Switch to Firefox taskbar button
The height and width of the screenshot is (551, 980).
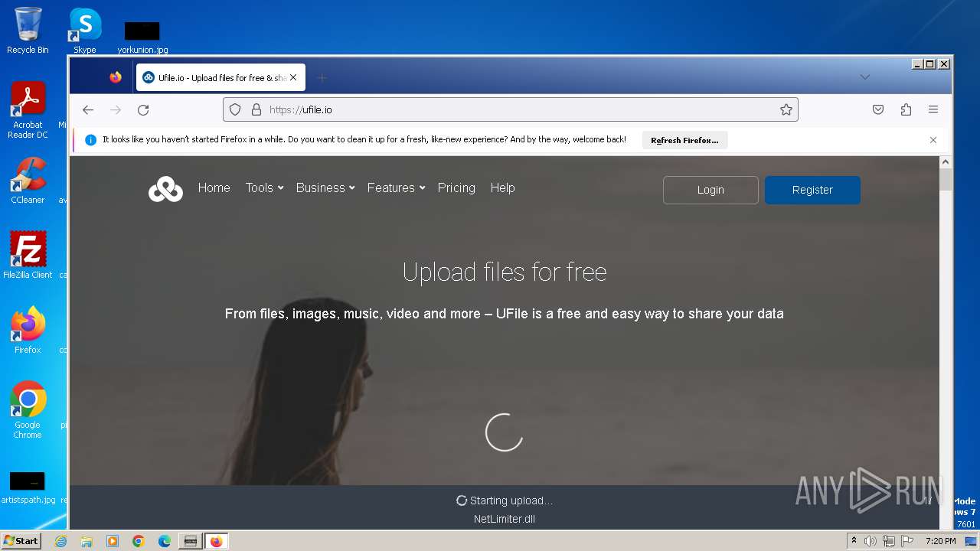(x=216, y=541)
